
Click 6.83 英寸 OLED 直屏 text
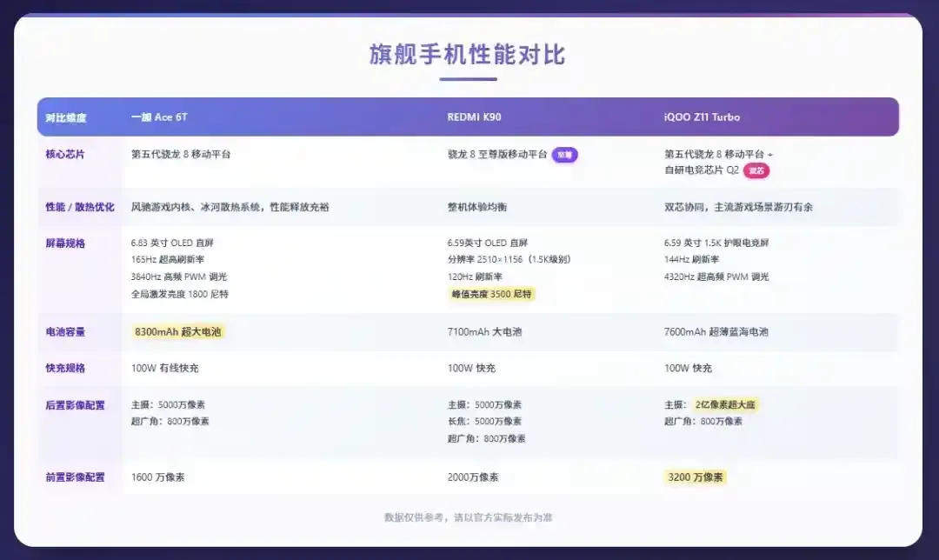tap(172, 243)
